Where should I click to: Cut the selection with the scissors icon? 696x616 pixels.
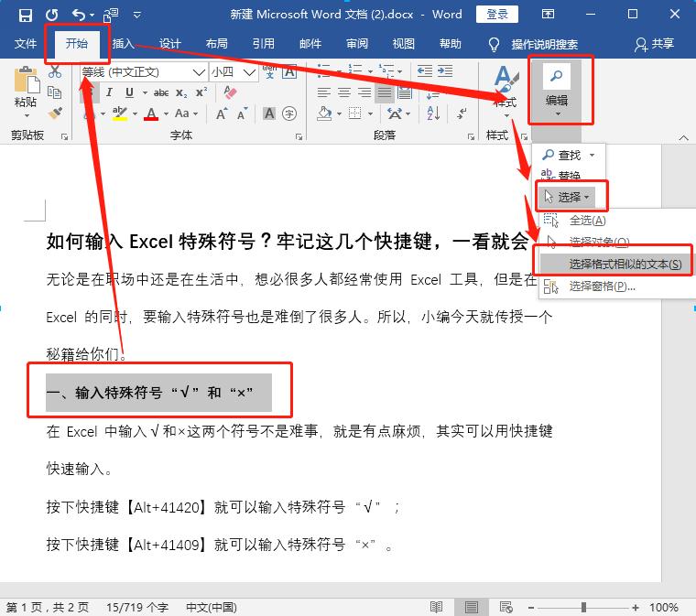55,71
